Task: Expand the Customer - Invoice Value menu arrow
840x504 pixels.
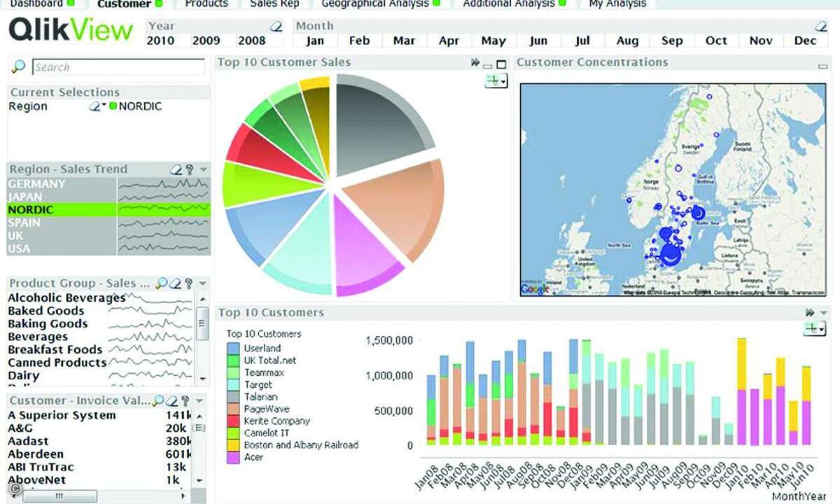Action: [x=199, y=401]
